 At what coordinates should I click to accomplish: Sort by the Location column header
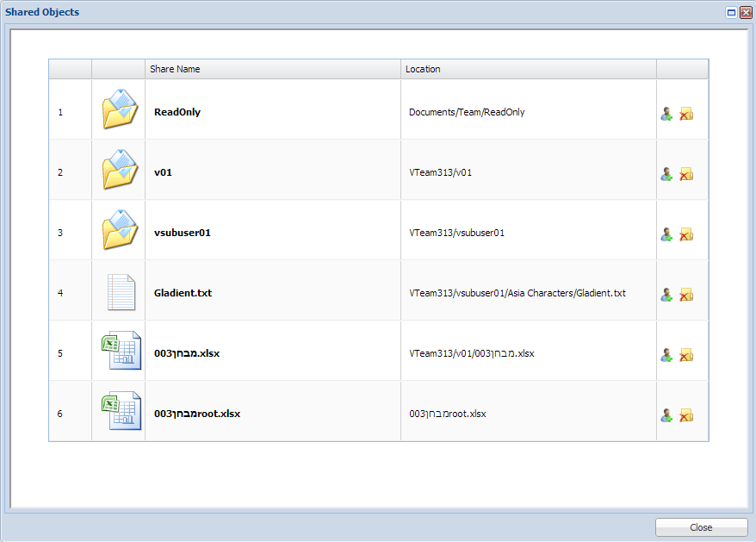528,69
